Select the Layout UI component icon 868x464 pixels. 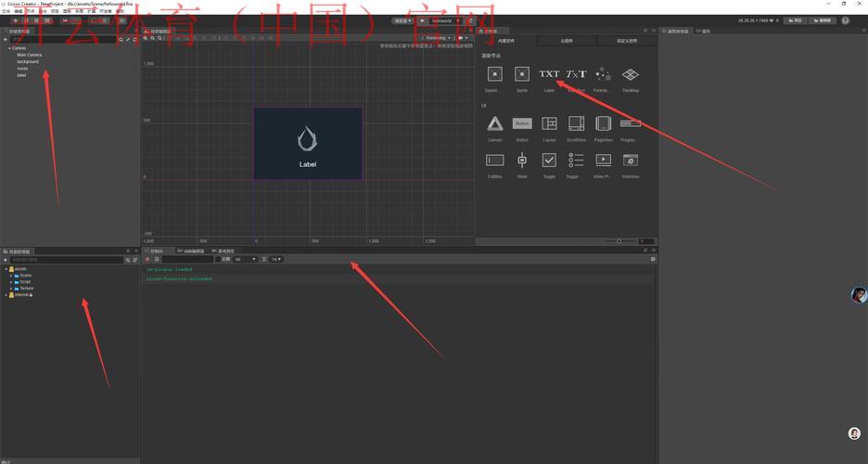click(549, 123)
